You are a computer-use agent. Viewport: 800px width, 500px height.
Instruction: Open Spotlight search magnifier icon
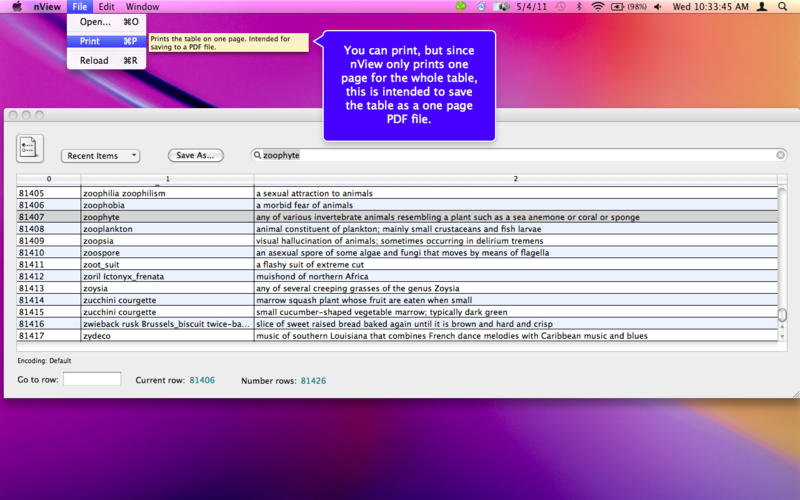pos(782,7)
